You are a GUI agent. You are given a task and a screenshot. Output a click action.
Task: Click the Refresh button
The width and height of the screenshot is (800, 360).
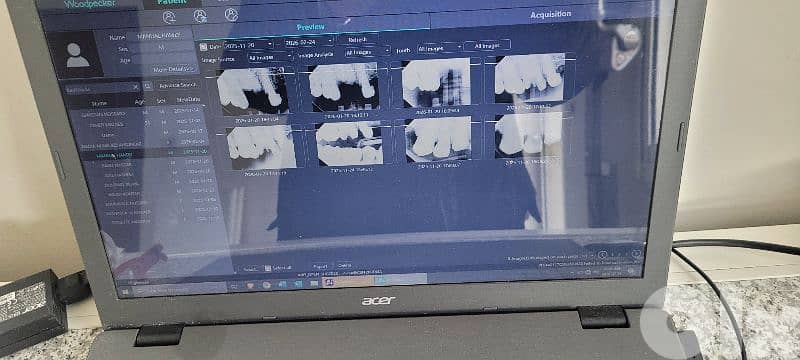click(357, 39)
